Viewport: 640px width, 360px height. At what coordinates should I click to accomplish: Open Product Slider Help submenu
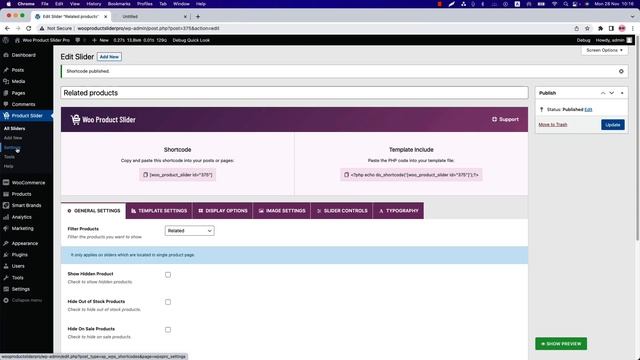tap(8, 166)
